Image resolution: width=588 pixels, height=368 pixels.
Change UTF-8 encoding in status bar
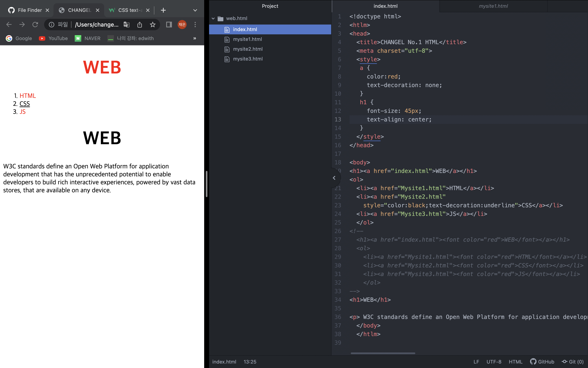[x=494, y=362]
